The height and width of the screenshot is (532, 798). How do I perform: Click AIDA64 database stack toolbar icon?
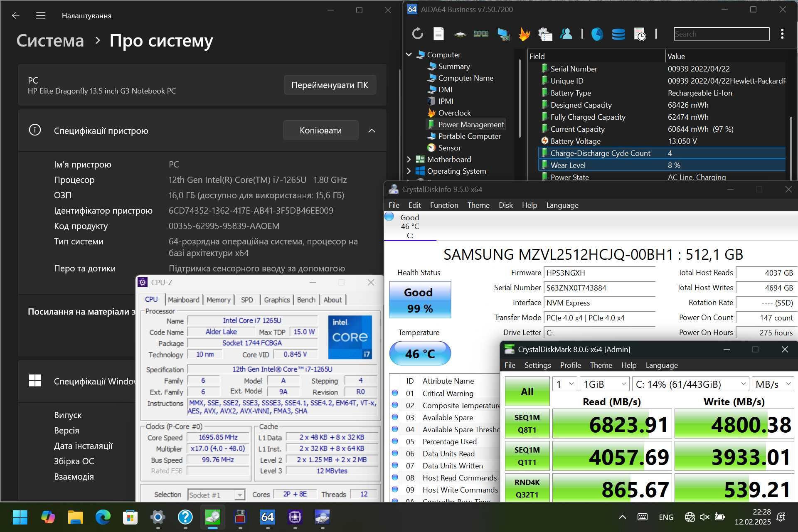coord(618,34)
